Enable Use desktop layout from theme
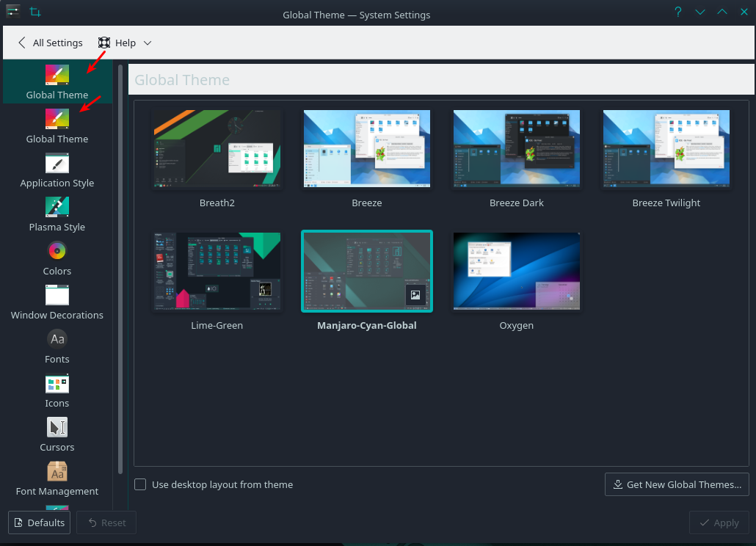Viewport: 756px width, 546px height. (140, 484)
